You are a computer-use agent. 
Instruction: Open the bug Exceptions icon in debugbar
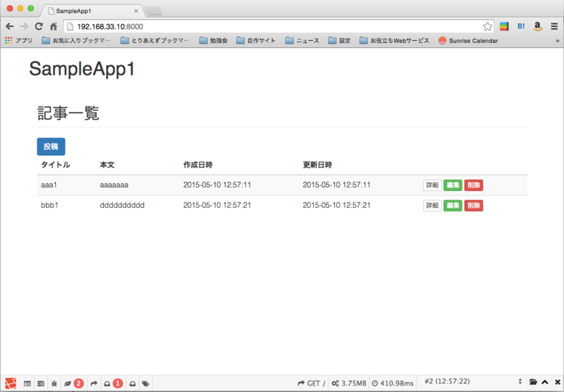click(x=54, y=384)
